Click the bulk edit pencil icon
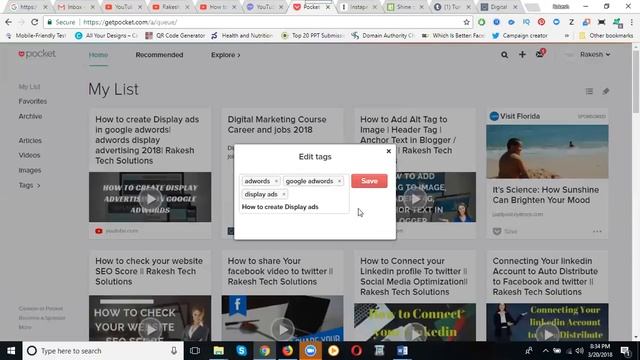This screenshot has height=360, width=640. point(606,91)
